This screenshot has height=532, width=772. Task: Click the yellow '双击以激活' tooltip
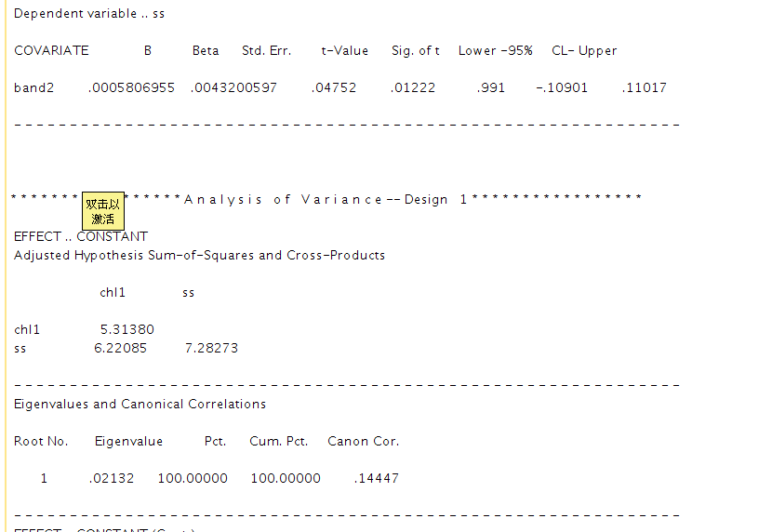(x=102, y=212)
